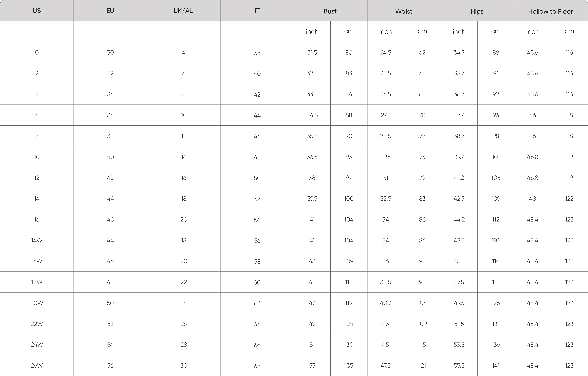Click the UK/AU column header
The height and width of the screenshot is (376, 588).
pyautogui.click(x=184, y=11)
